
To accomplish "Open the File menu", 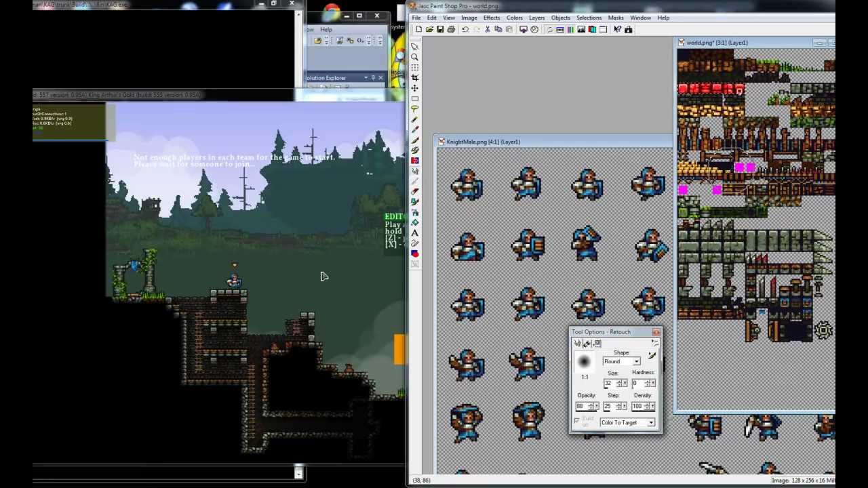I will (x=416, y=18).
